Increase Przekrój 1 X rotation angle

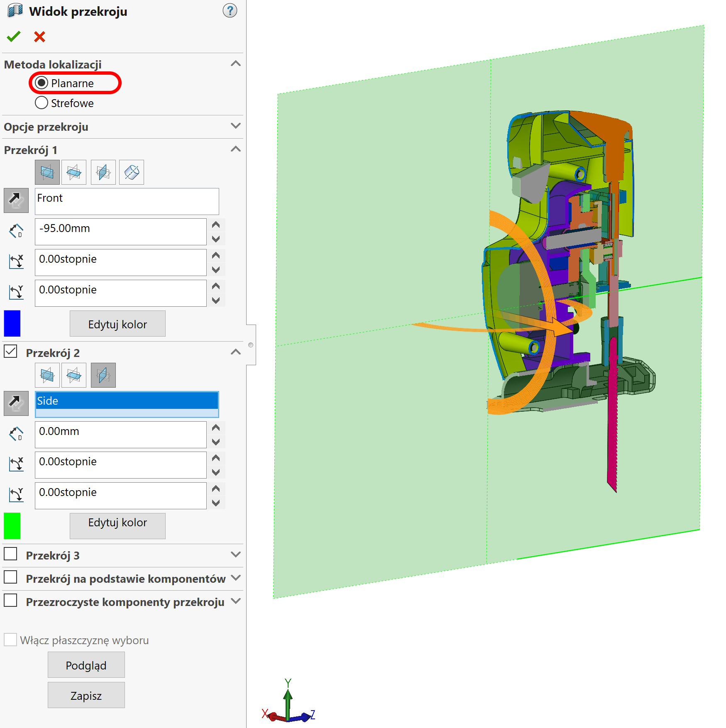click(x=216, y=256)
